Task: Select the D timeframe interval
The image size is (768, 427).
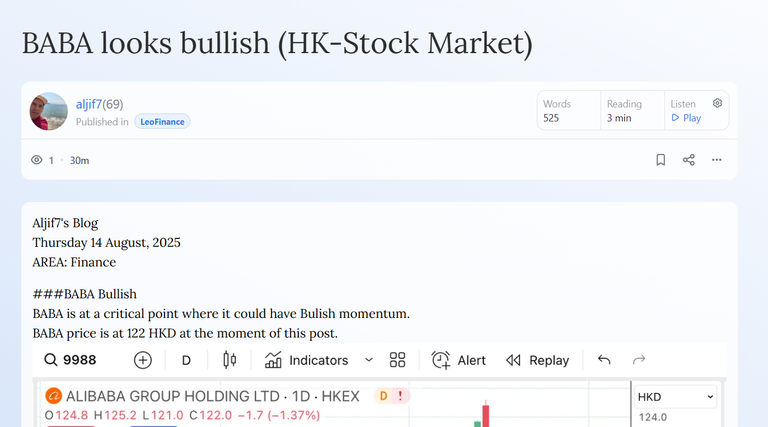Action: [186, 360]
